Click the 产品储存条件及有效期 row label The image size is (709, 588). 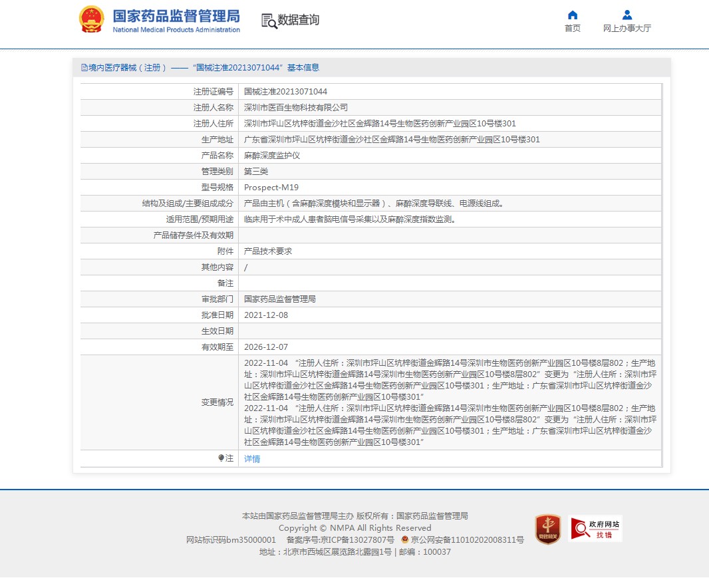(x=193, y=235)
